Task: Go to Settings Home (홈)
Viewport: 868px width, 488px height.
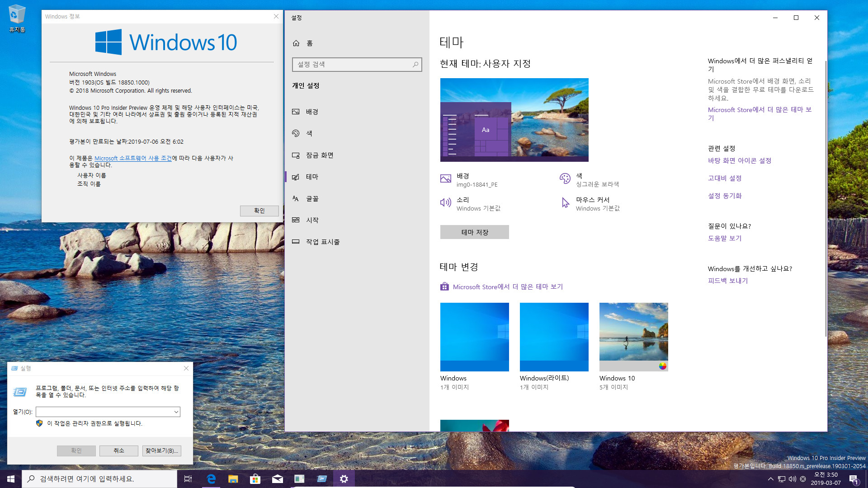Action: pos(303,43)
